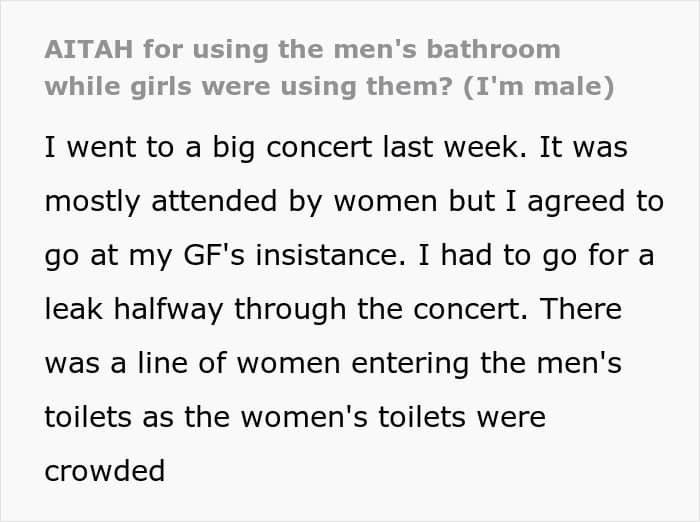Screen dimensions: 700x522
Task: Click 'men's' ending the fifth body line
Action: point(579,363)
